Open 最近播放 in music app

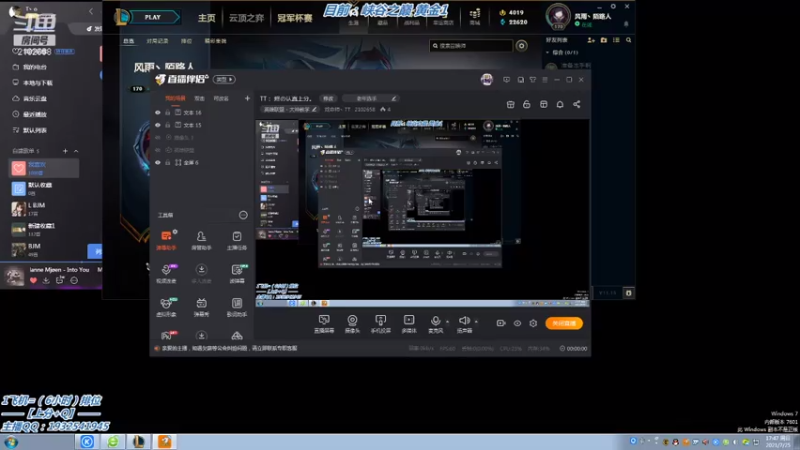point(30,114)
